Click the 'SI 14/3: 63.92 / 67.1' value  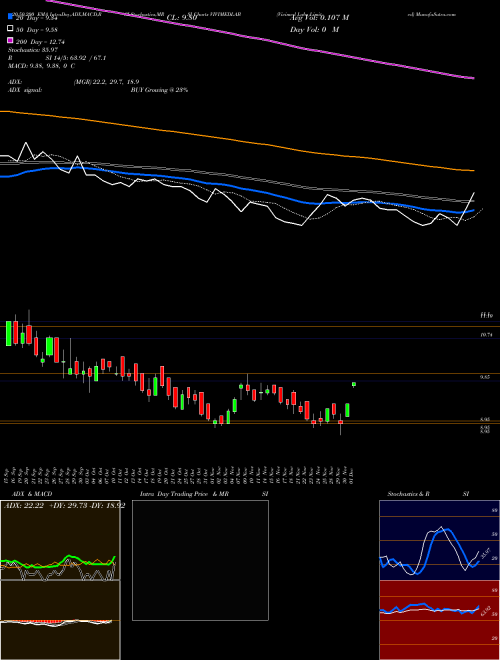coord(76,58)
